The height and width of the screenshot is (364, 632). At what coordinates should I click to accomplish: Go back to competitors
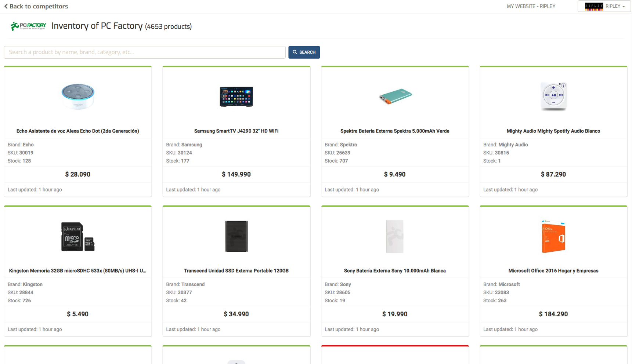point(36,6)
